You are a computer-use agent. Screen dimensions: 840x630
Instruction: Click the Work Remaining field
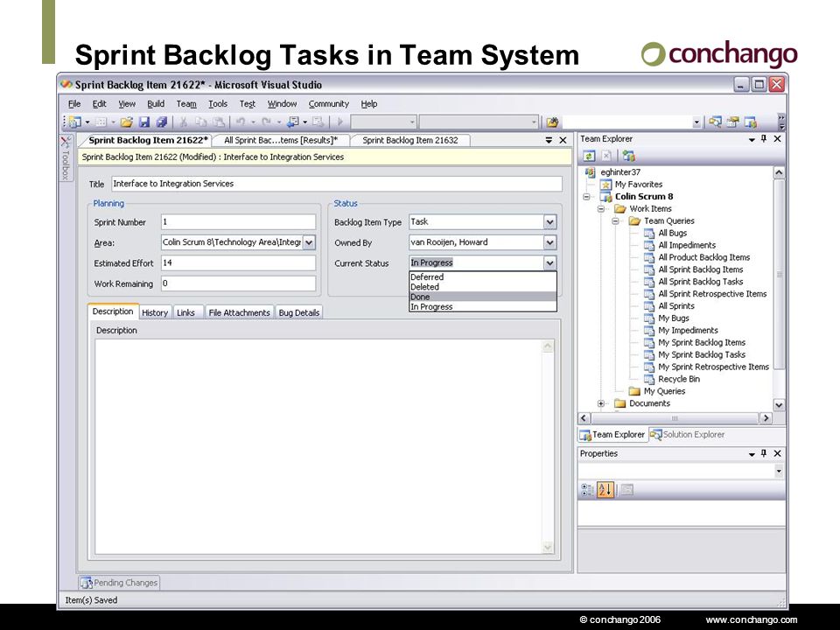pos(238,283)
